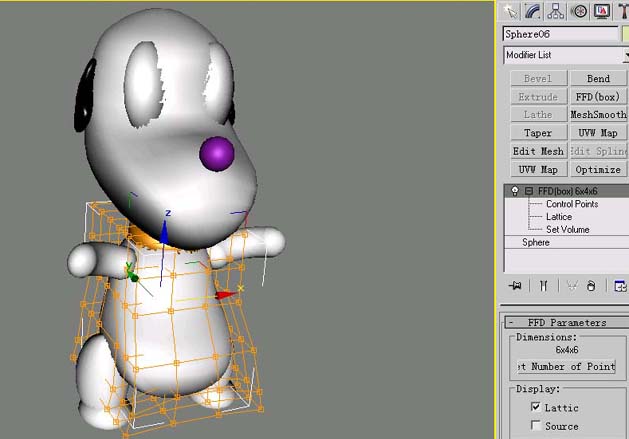
Task: Apply the Taper modifier
Action: pyautogui.click(x=538, y=133)
